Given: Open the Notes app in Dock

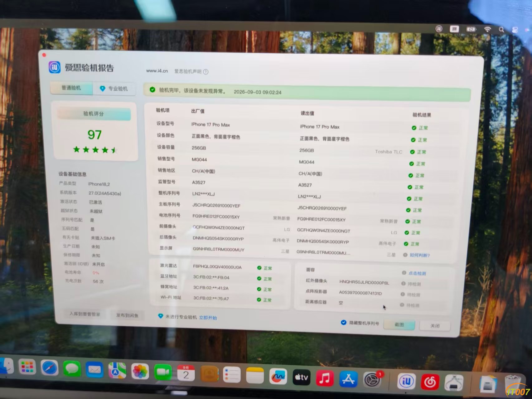Looking at the screenshot, I should tap(255, 376).
